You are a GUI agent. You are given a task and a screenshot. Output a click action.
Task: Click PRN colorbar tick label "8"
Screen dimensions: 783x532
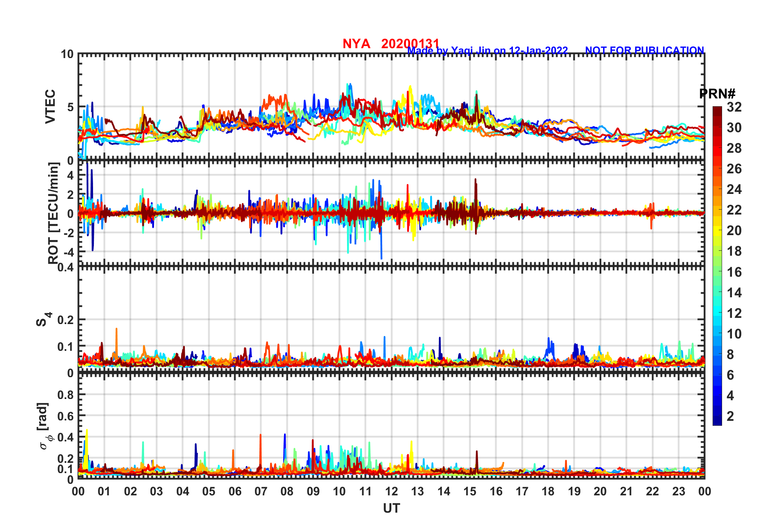click(730, 355)
